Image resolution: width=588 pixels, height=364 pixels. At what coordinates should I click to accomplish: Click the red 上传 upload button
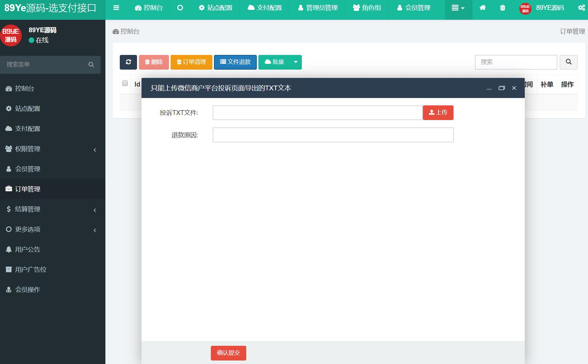438,113
